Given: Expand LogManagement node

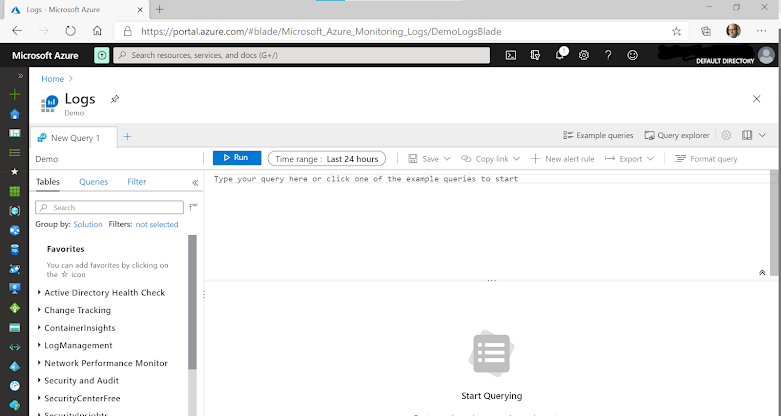Looking at the screenshot, I should 39,345.
